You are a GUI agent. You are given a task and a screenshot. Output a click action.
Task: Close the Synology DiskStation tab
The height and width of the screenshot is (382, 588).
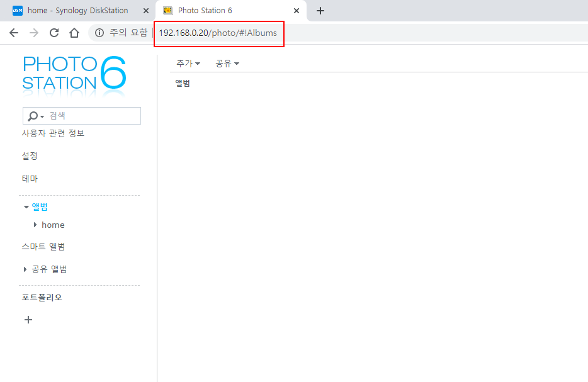pos(146,11)
